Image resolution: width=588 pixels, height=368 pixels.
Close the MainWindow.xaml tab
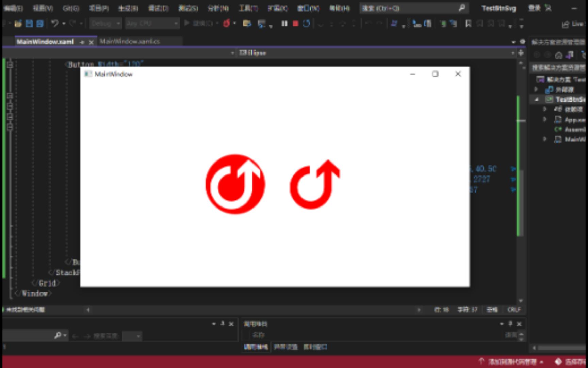click(x=91, y=42)
